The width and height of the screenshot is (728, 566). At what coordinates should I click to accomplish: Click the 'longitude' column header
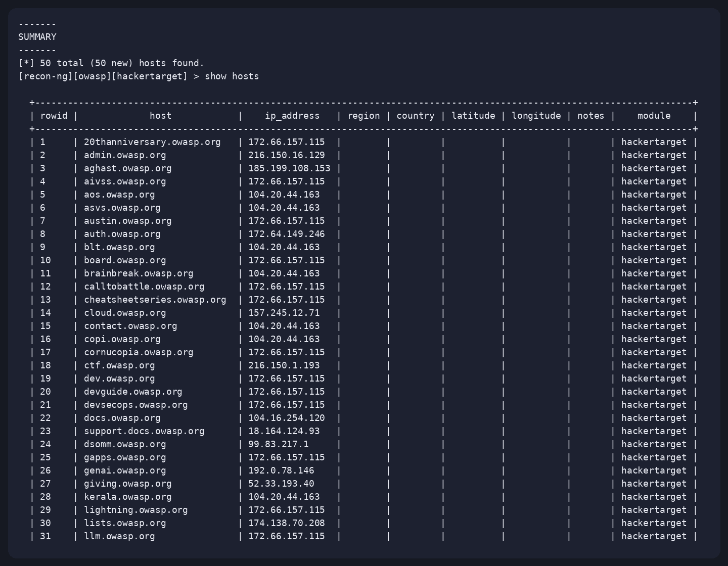click(x=536, y=116)
